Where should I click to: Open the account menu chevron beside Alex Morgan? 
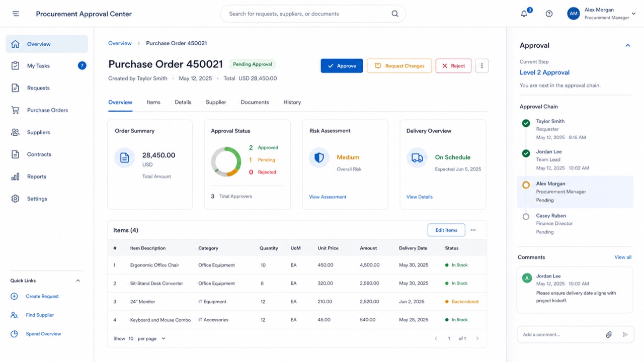[x=633, y=14]
